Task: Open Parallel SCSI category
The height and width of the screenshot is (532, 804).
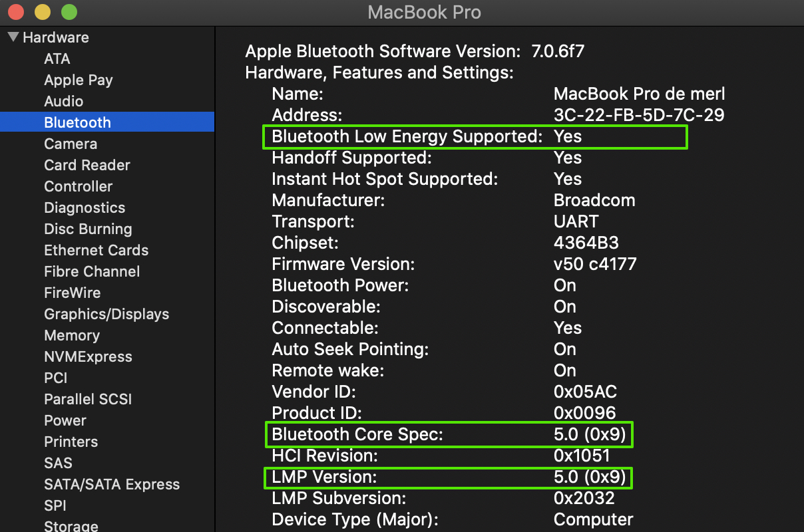Action: click(x=88, y=399)
